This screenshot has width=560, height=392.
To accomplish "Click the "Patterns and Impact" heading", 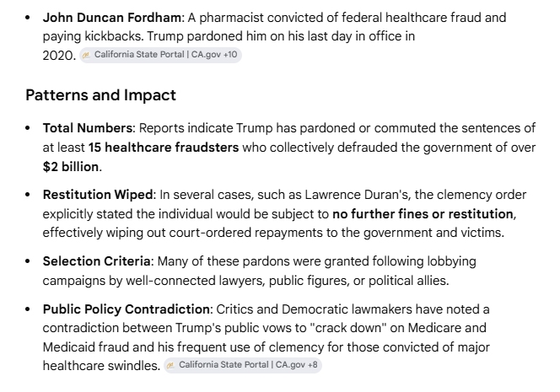I will [101, 95].
